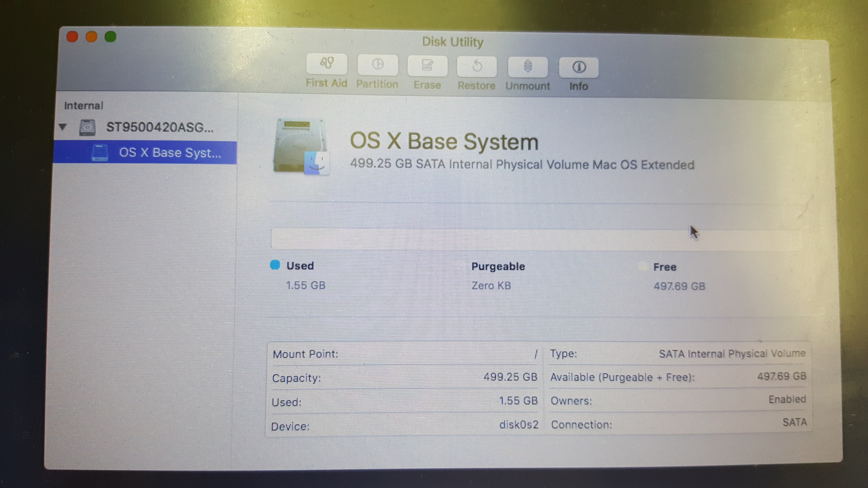Screen dimensions: 868x488
Task: Select the ST9500420ASG internal disk
Action: 145,127
